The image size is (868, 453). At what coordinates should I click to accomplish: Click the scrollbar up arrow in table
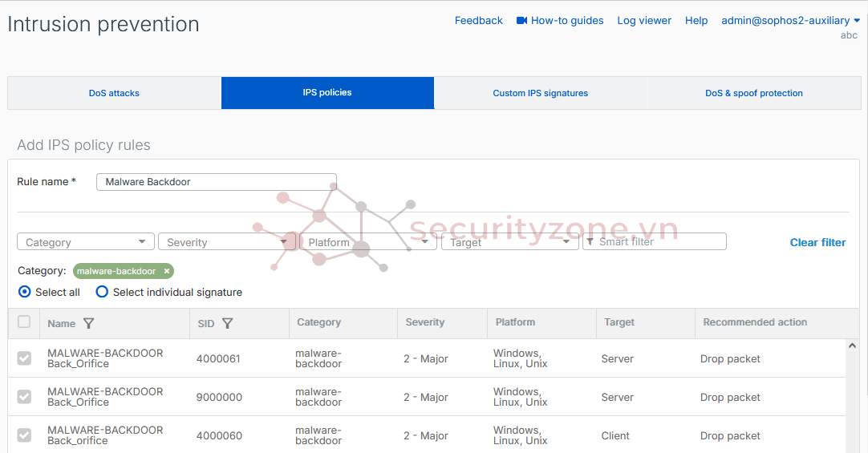tap(853, 346)
